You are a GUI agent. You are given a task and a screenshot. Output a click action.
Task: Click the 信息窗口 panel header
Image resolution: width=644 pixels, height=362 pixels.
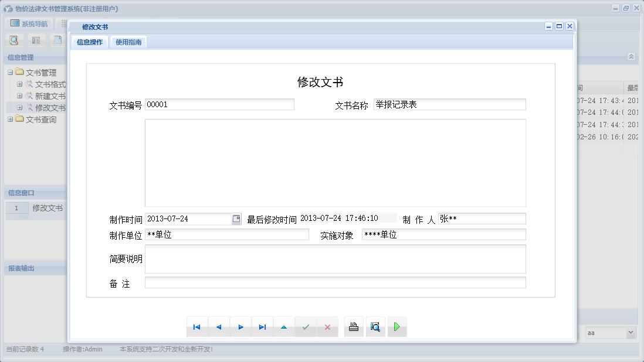tap(35, 193)
